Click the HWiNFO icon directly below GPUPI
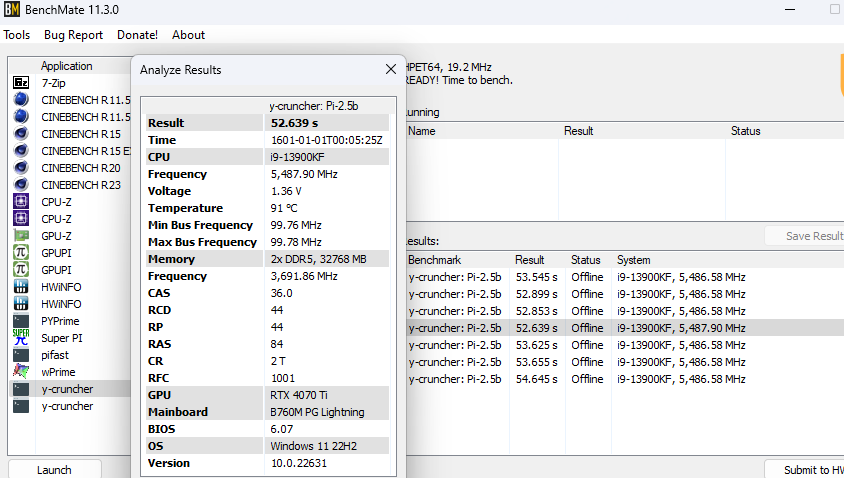This screenshot has height=478, width=844. tap(21, 287)
